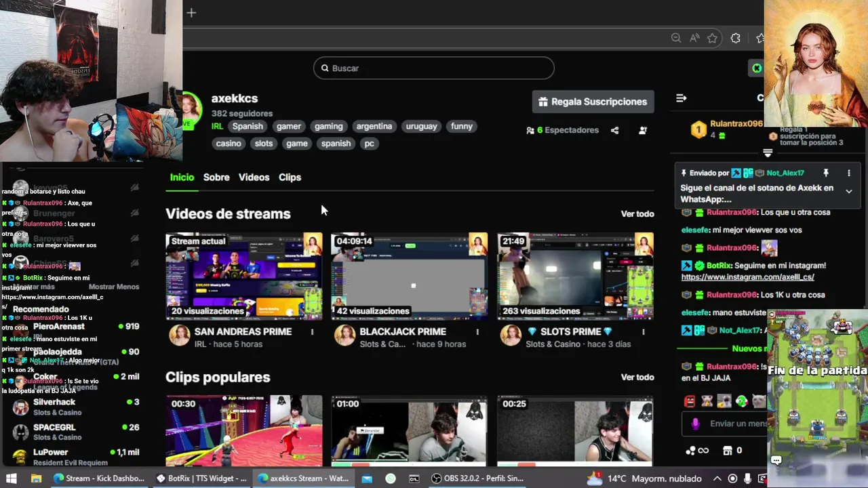
Task: Switch to the Inicio tab
Action: (x=182, y=177)
